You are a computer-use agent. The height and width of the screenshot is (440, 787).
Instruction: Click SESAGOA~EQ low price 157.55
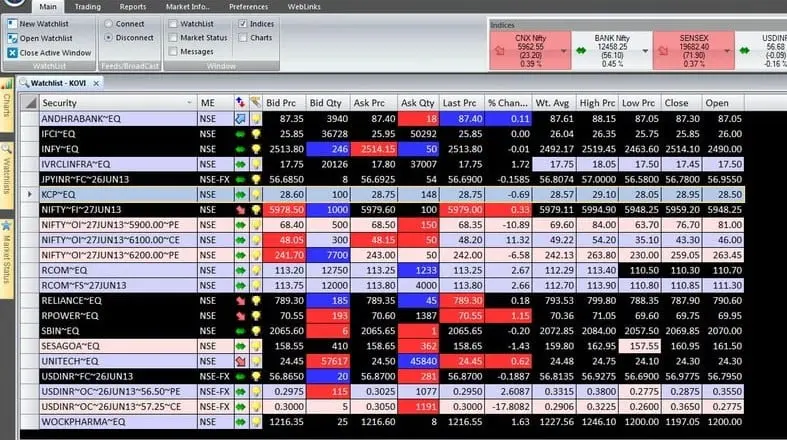pyautogui.click(x=639, y=346)
